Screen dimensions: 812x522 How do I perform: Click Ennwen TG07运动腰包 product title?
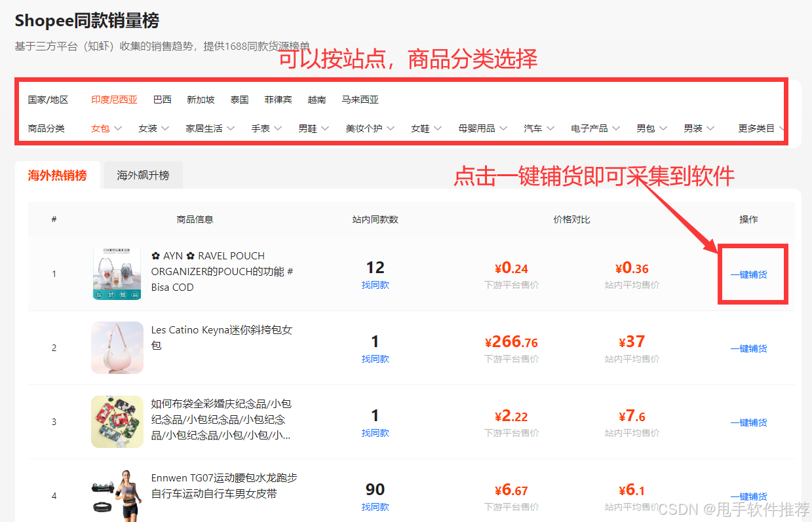tap(224, 485)
